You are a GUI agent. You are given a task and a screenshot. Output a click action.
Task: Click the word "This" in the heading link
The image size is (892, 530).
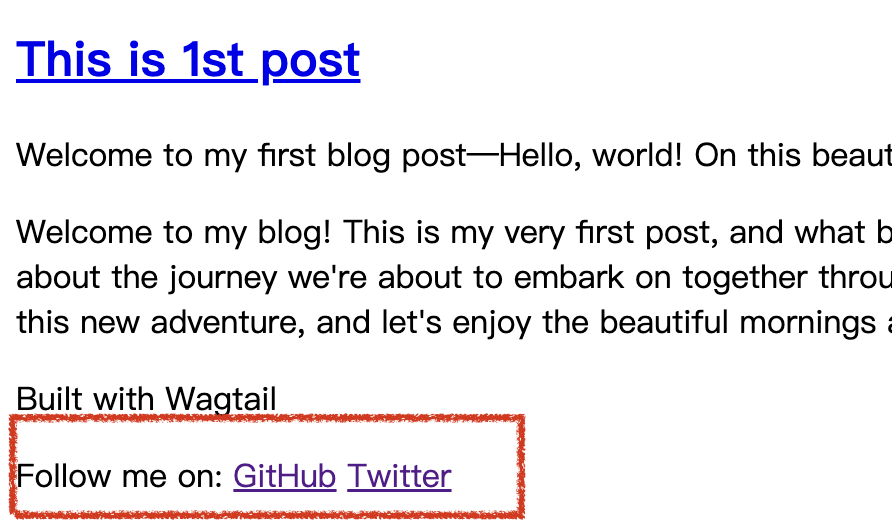coord(64,59)
